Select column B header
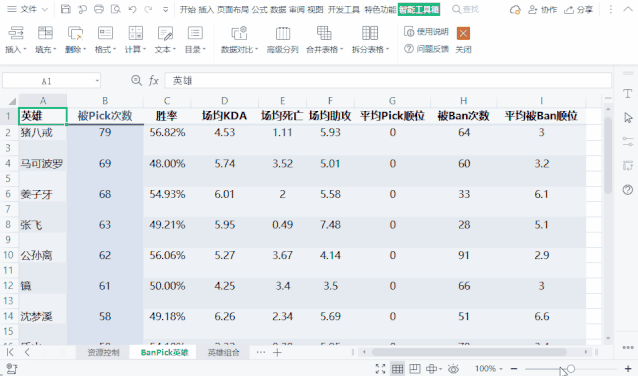The height and width of the screenshot is (376, 638). coord(105,101)
